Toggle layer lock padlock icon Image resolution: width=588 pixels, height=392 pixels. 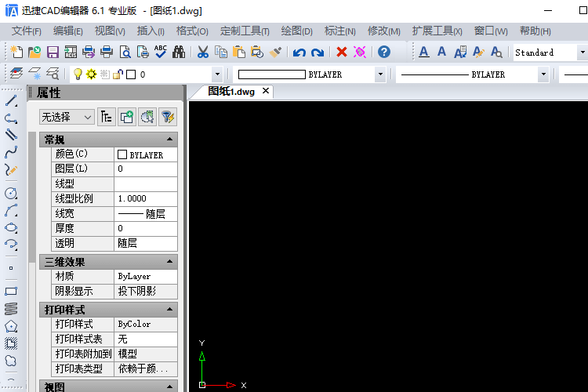point(118,74)
